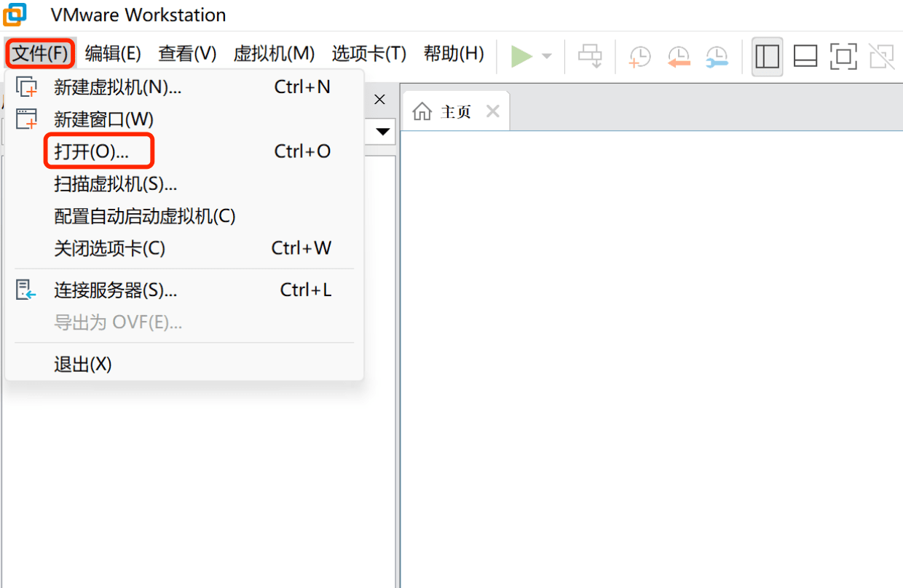
Task: Click the green Power On play icon
Action: pyautogui.click(x=521, y=56)
